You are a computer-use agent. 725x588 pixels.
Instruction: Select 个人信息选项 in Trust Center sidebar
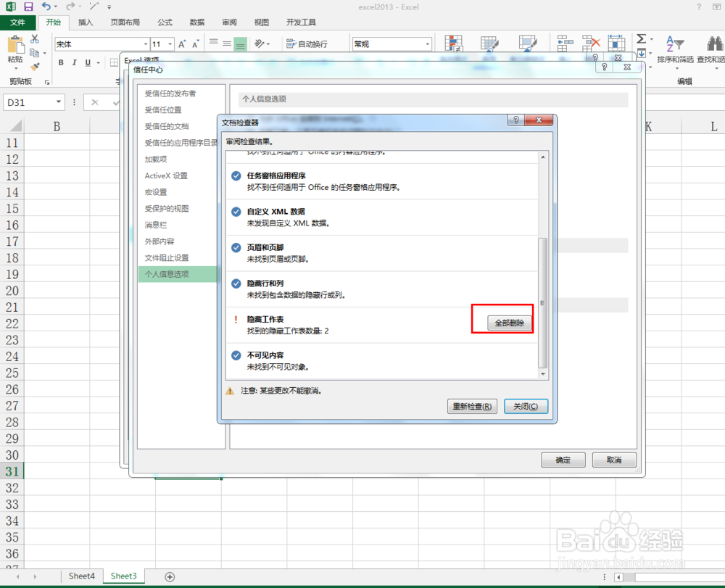pos(168,273)
